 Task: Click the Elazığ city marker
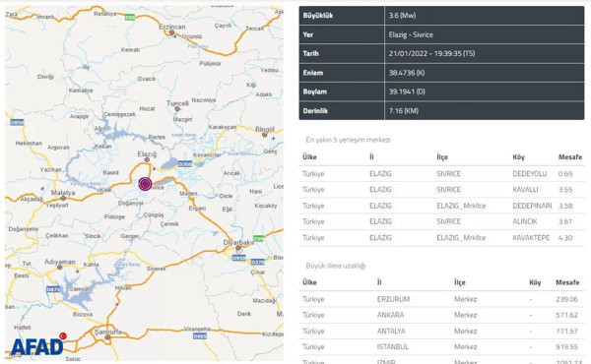(147, 160)
